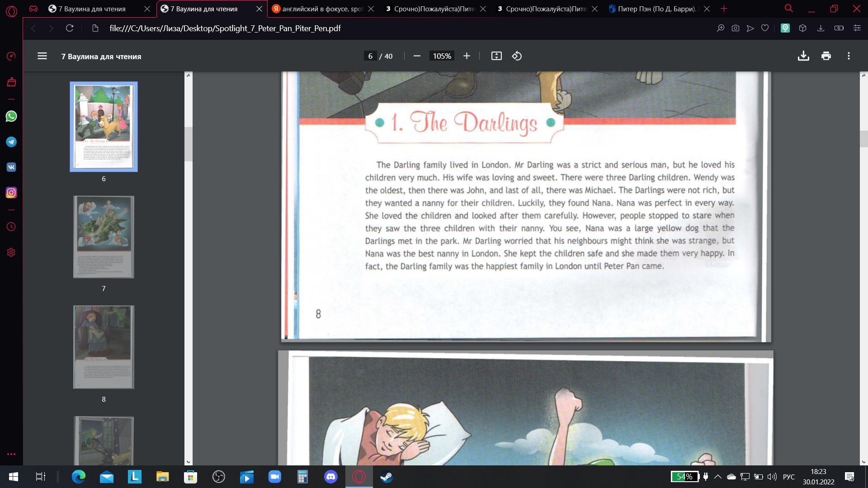Open Microsoft Edge from taskbar
This screenshot has width=868, height=488.
(x=79, y=477)
